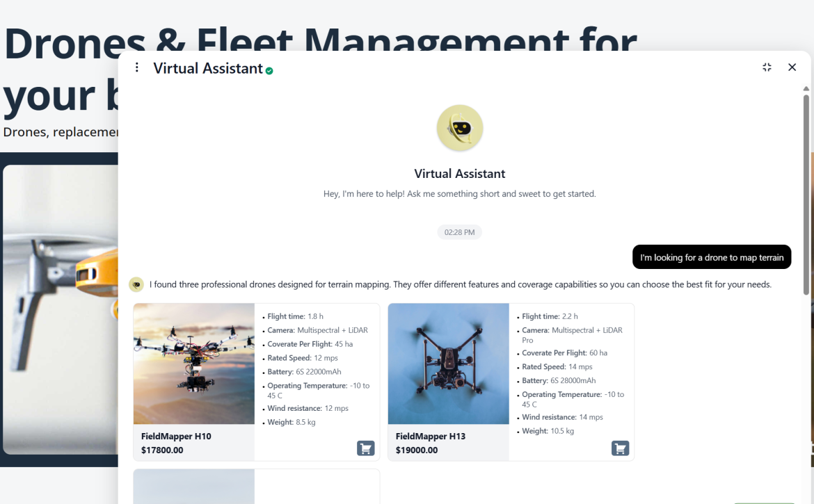Click 'Battery: 6S 22000mAh' spec
This screenshot has width=814, height=504.
pyautogui.click(x=304, y=372)
